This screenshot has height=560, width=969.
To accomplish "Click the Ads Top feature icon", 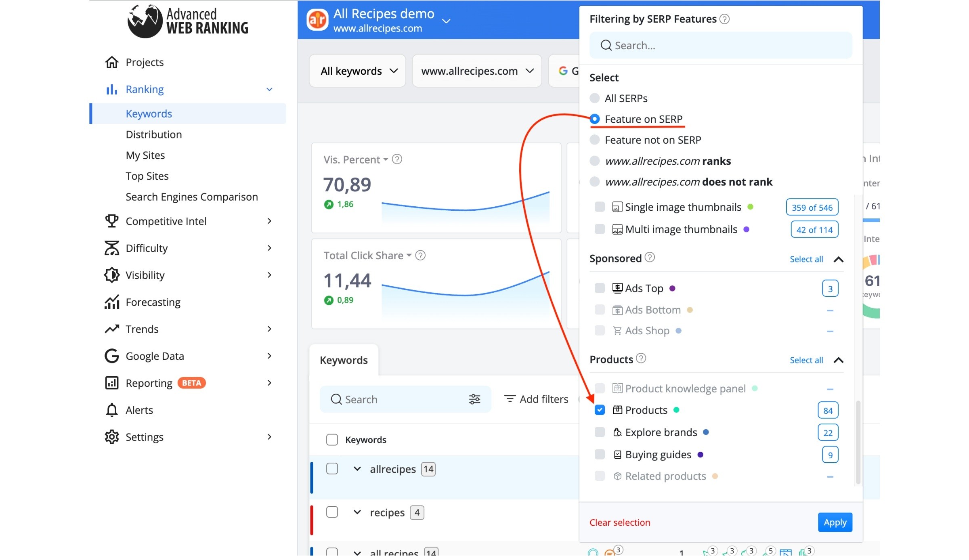I will point(617,289).
